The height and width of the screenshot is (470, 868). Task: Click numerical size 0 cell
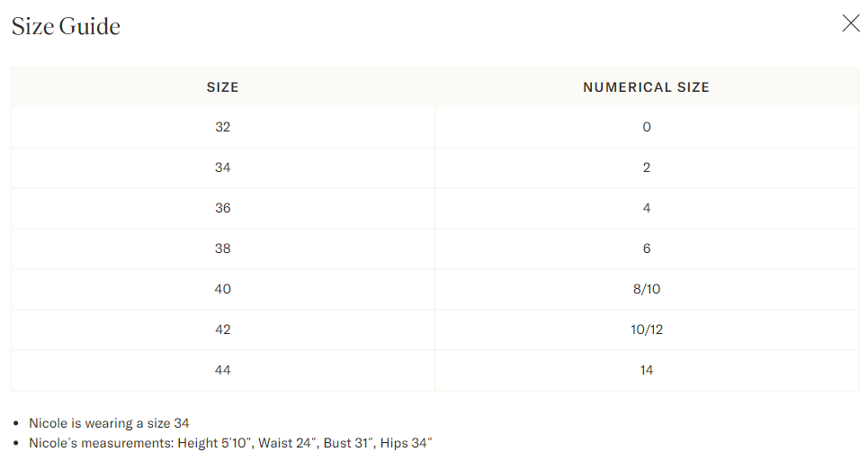tap(647, 128)
